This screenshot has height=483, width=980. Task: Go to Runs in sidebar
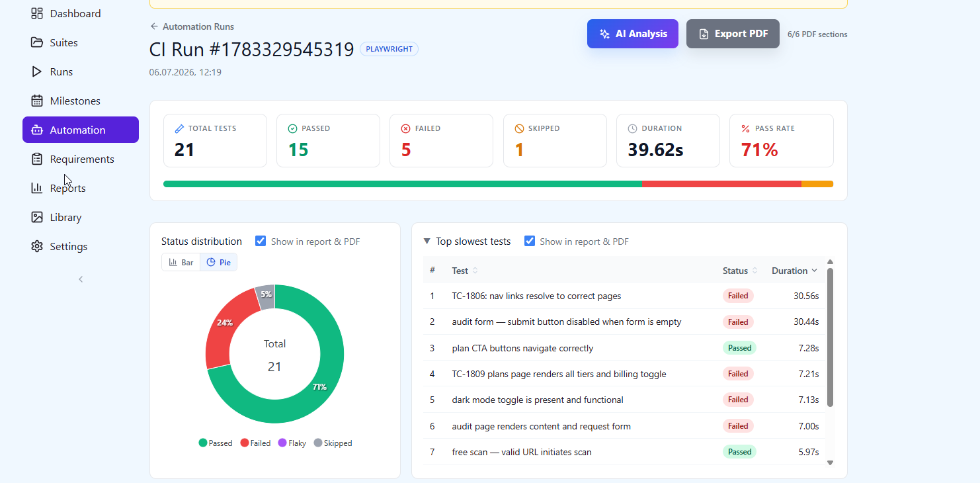81,71
